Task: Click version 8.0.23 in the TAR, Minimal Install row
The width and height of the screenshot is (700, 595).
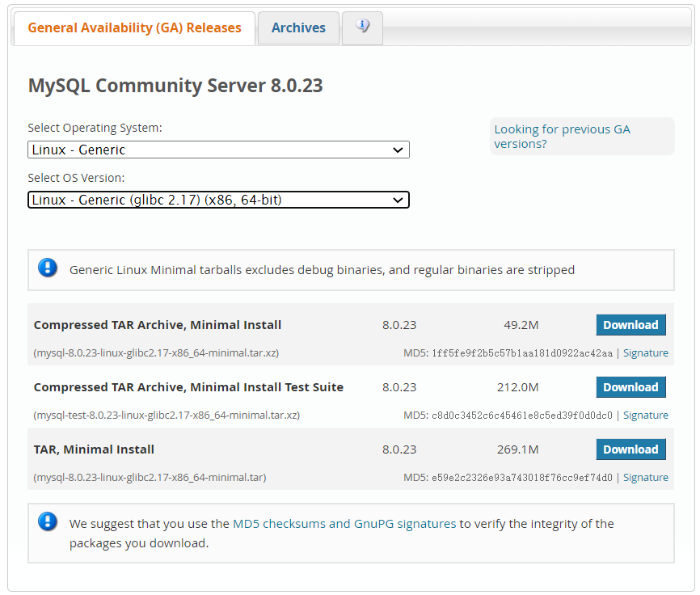Action: (x=399, y=449)
